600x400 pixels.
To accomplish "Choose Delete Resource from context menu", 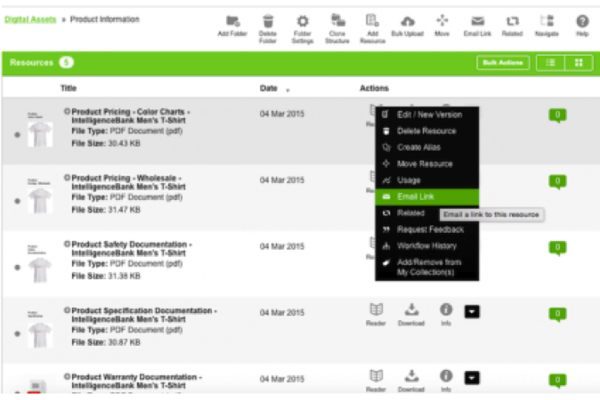I will 427,131.
